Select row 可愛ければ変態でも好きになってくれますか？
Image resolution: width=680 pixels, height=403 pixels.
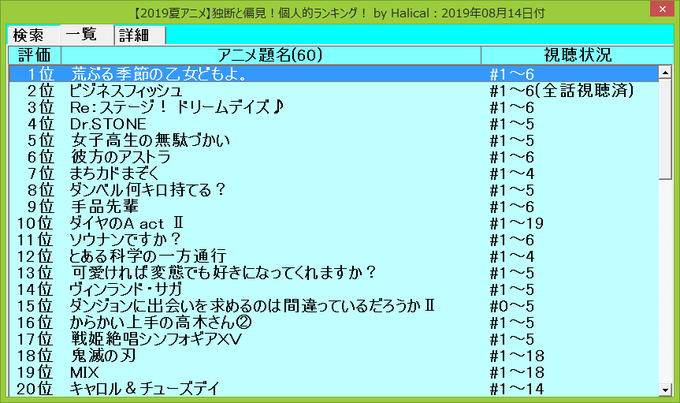tap(334, 273)
